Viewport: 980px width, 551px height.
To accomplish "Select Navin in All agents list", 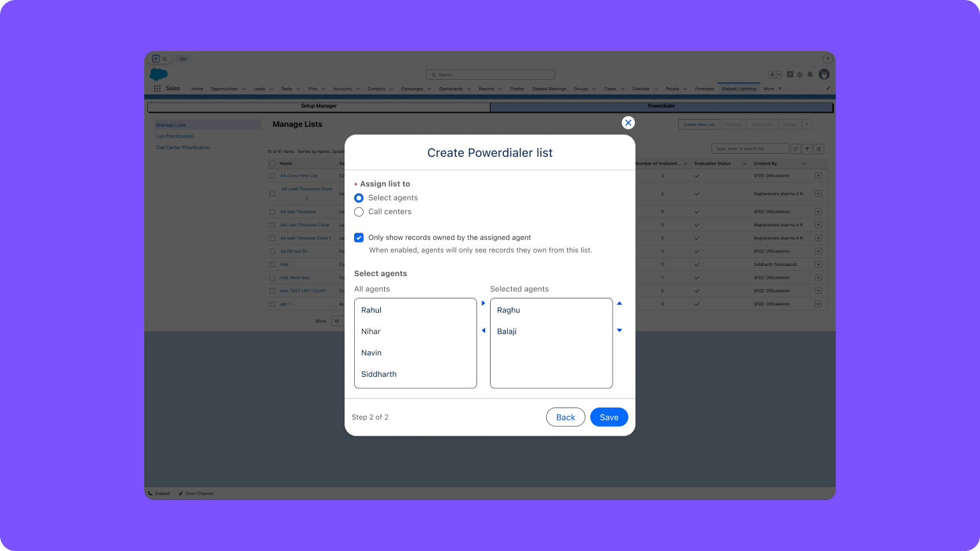I will pyautogui.click(x=415, y=353).
